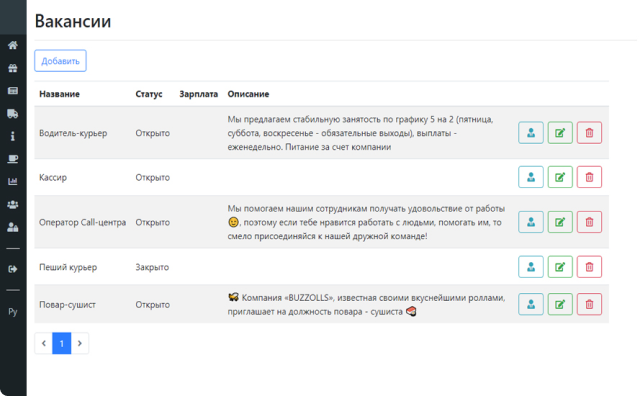Screen dimensions: 640x396
Task: Go to previous page arrow
Action: [44, 343]
